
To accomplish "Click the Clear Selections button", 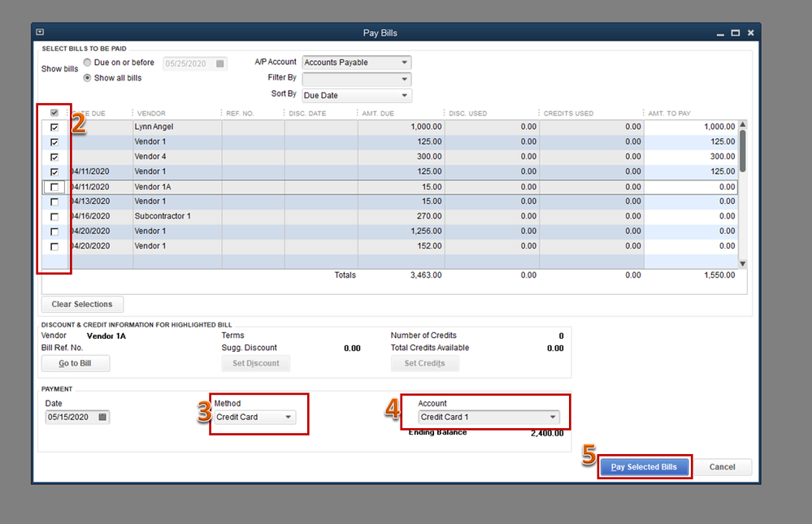I will pos(82,304).
